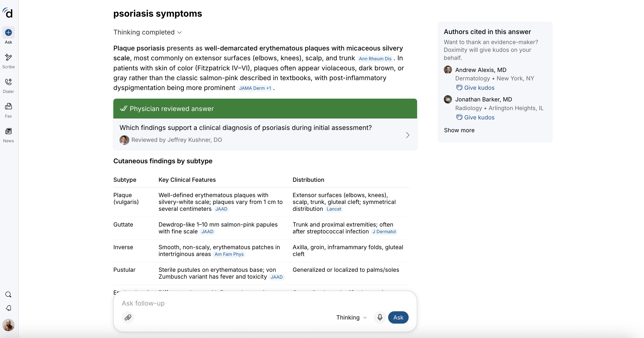Open the physician reviewed question chevron
This screenshot has width=644, height=338.
click(408, 135)
